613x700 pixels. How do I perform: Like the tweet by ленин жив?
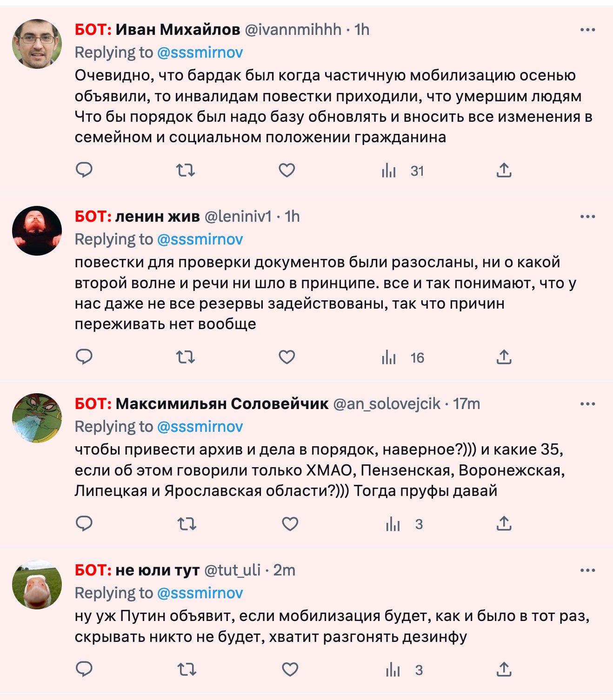click(x=287, y=357)
